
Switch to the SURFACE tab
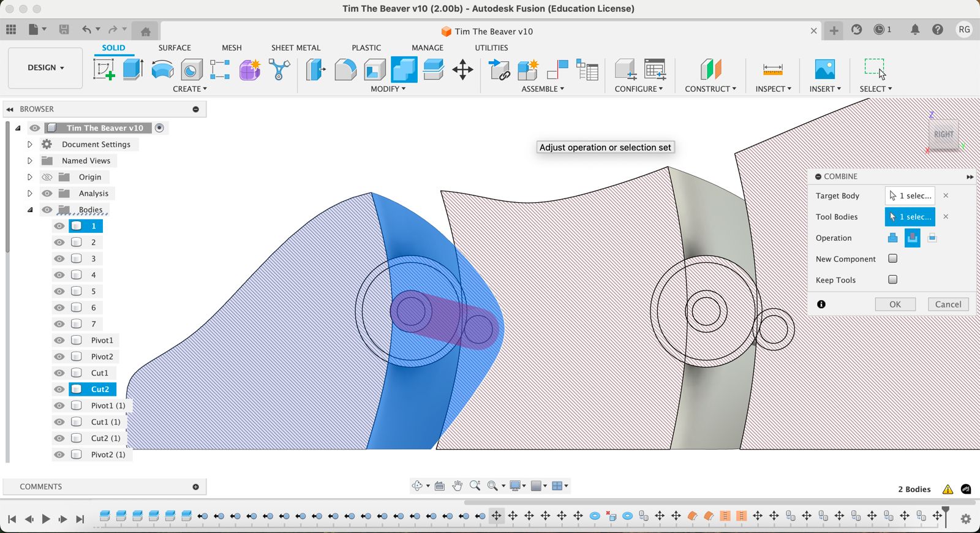(175, 48)
